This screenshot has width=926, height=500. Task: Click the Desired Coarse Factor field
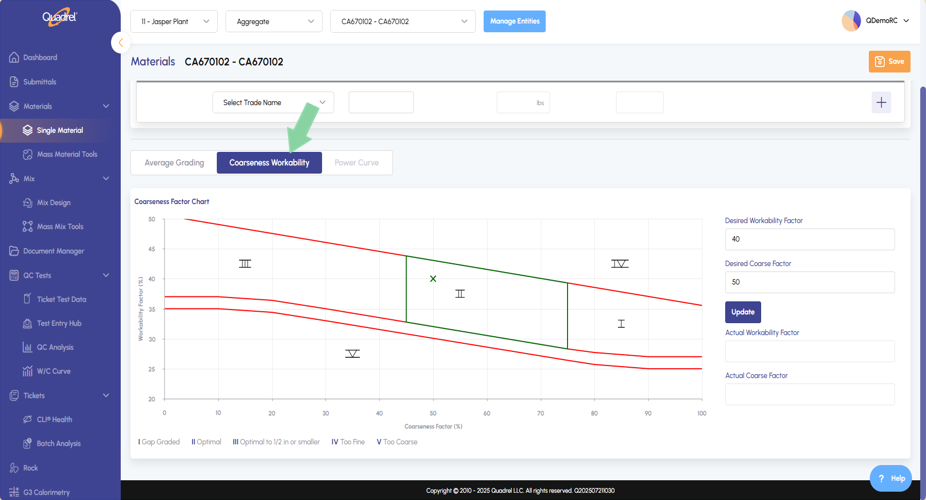coord(810,282)
